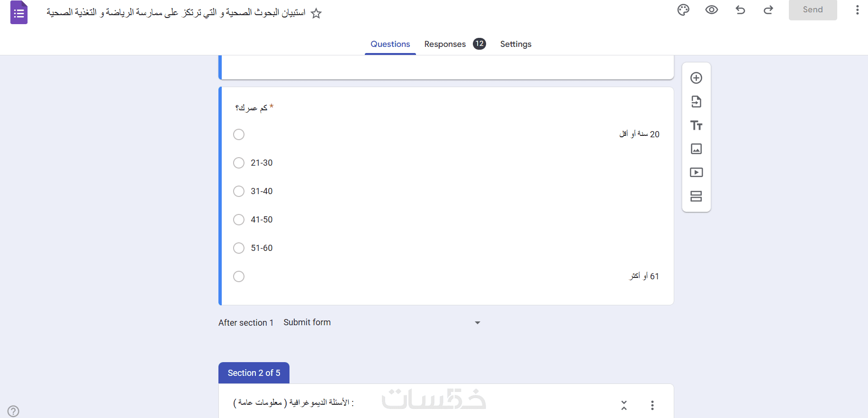Add a title and description block
Viewport: 868px width, 418px height.
pyautogui.click(x=696, y=125)
